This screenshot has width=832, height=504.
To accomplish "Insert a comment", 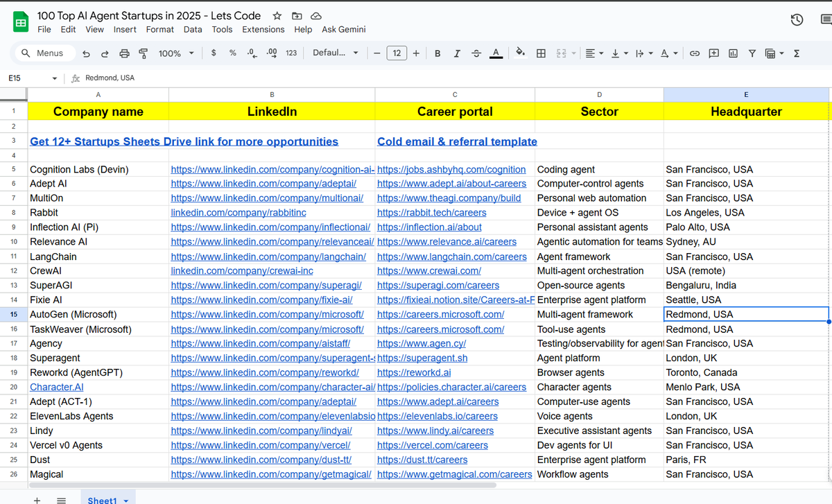I will coord(713,53).
